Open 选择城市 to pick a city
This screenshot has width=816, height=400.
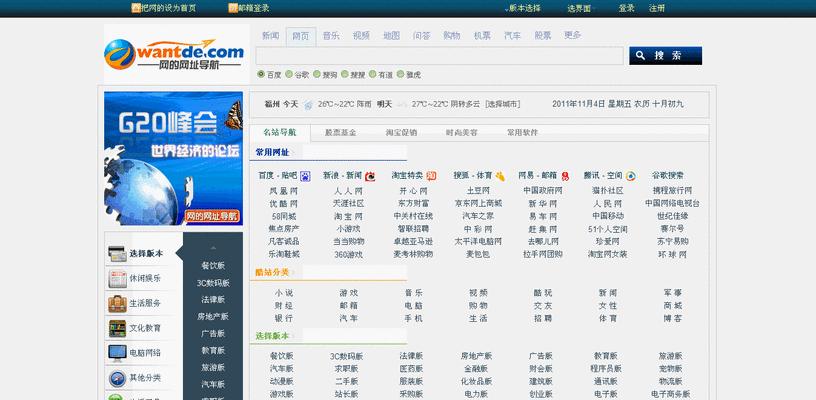(502, 104)
